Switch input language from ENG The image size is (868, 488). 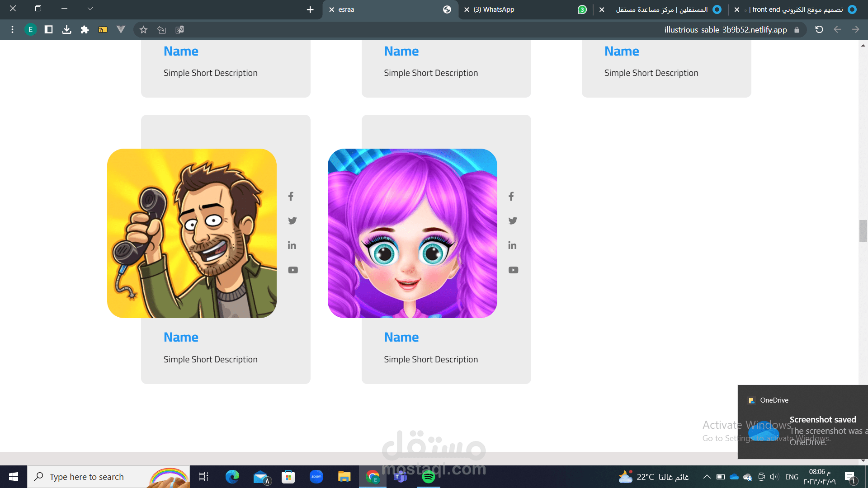coord(792,477)
